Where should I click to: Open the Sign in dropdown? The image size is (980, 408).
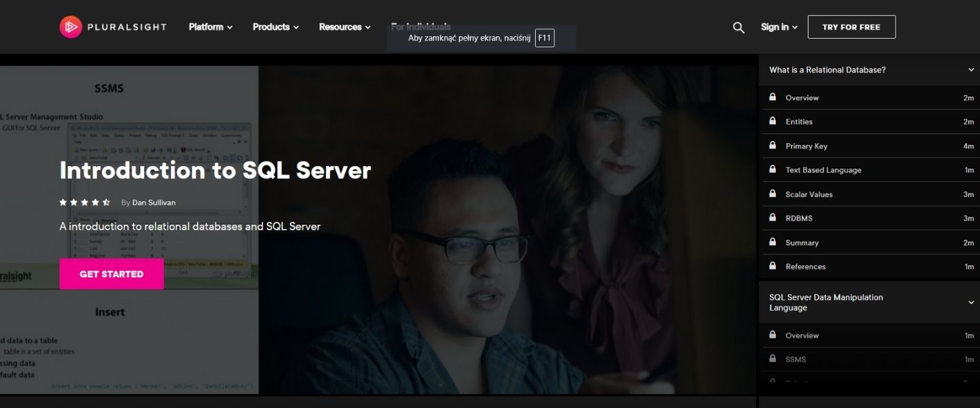tap(779, 27)
